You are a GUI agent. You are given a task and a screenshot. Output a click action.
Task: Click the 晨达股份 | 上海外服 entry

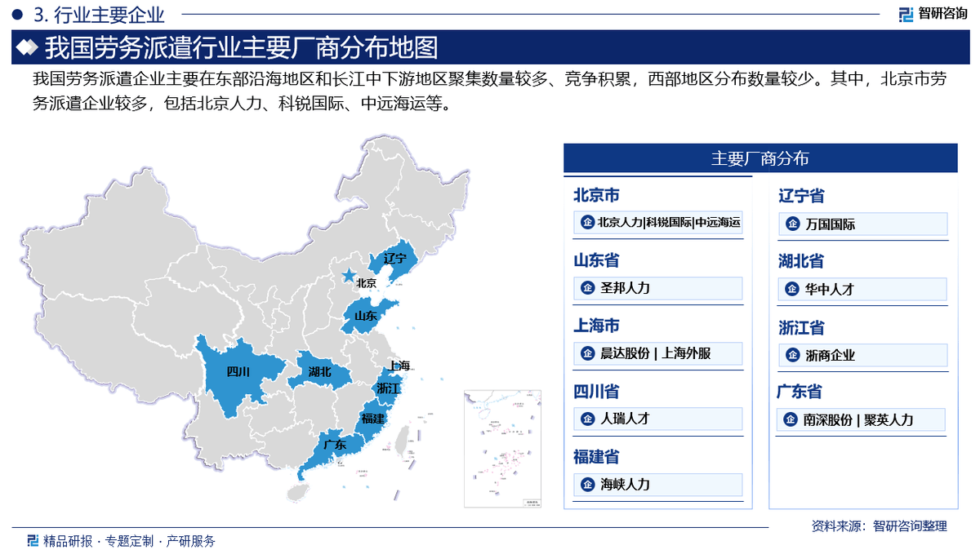(659, 353)
